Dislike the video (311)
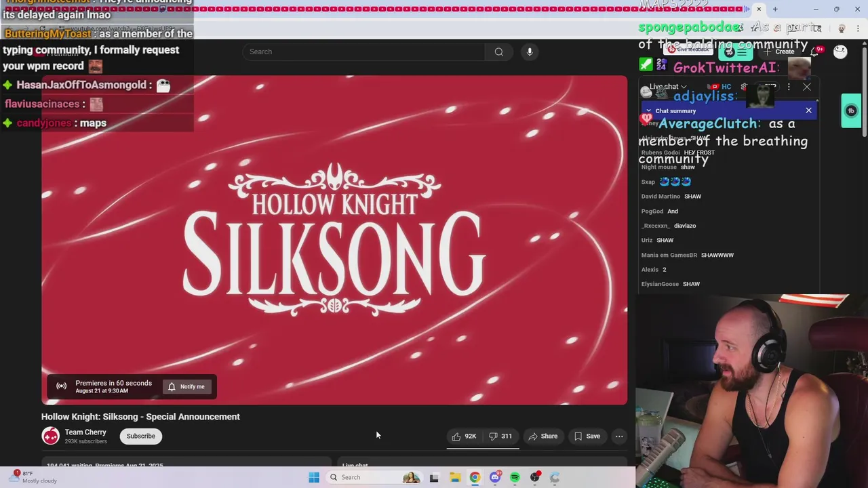This screenshot has height=488, width=868. 501,436
